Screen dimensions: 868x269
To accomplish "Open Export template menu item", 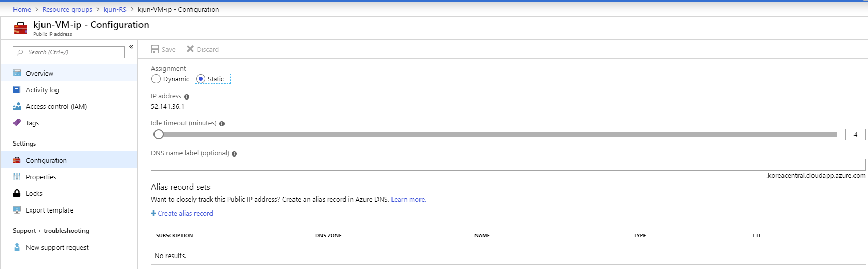I will coord(69,210).
